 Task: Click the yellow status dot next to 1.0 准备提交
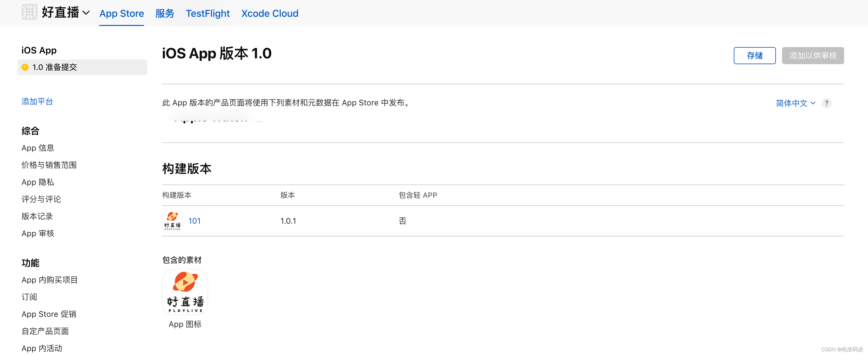tap(25, 67)
